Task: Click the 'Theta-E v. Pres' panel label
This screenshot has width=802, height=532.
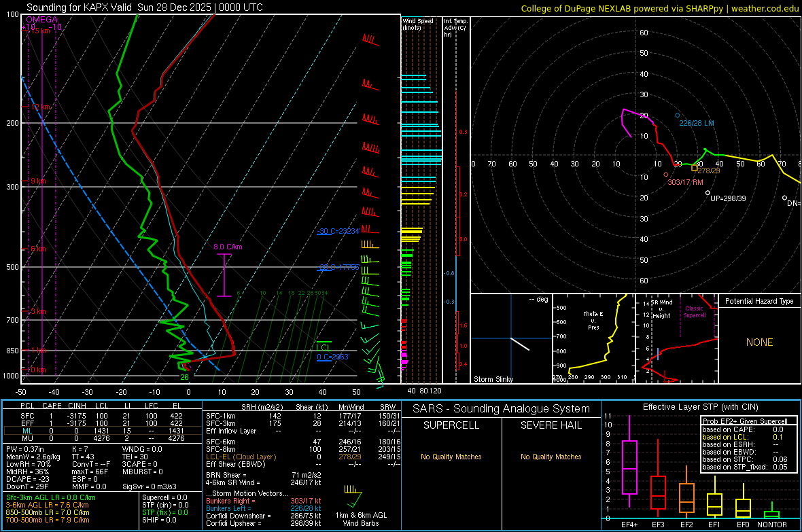Action: pos(593,320)
